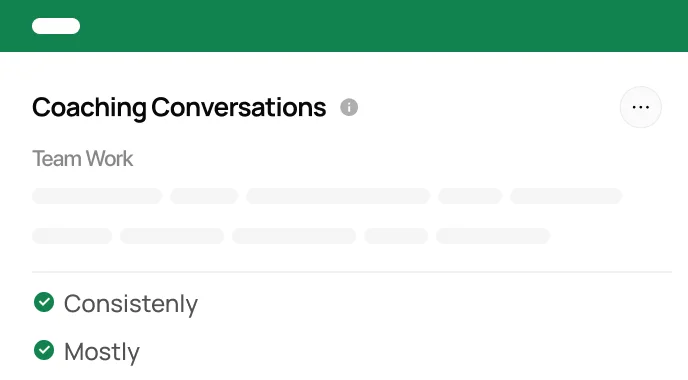The width and height of the screenshot is (688, 380).
Task: Click the Team Work category label
Action: [x=82, y=158]
